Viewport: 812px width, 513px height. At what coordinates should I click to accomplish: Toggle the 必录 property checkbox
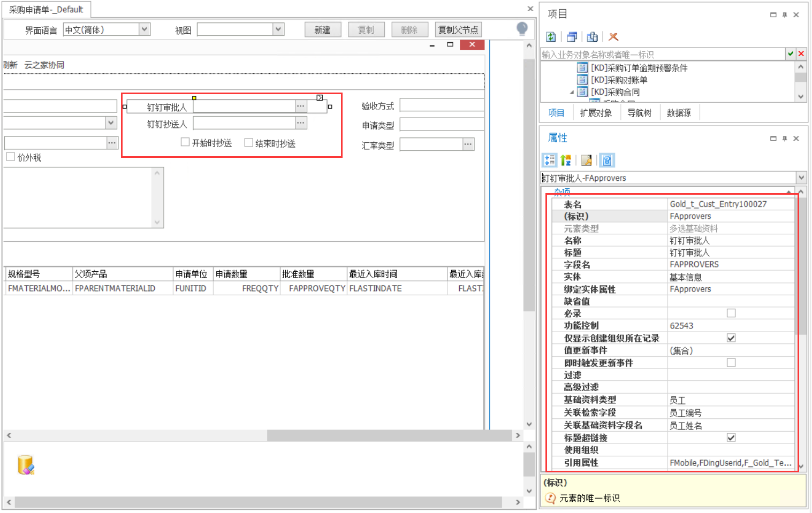(x=731, y=313)
